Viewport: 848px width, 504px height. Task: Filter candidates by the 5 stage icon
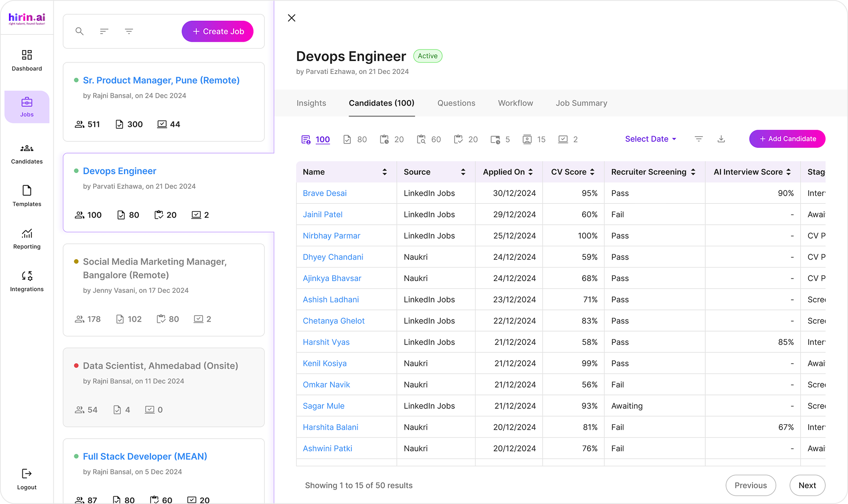(500, 140)
